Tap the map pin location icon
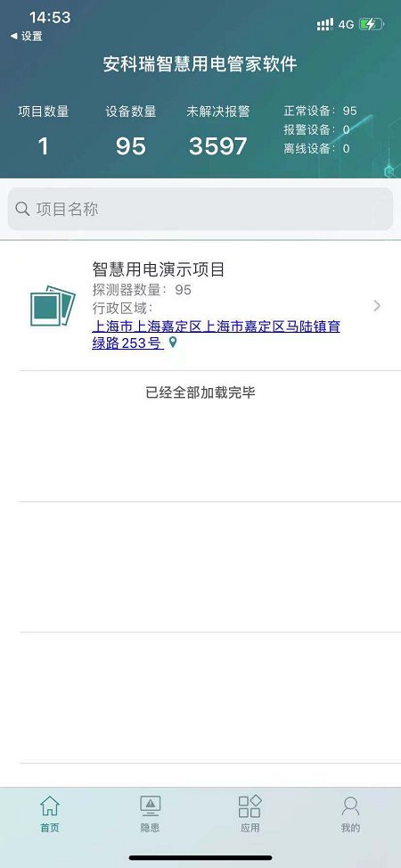Viewport: 401px width, 868px height. coord(173,343)
